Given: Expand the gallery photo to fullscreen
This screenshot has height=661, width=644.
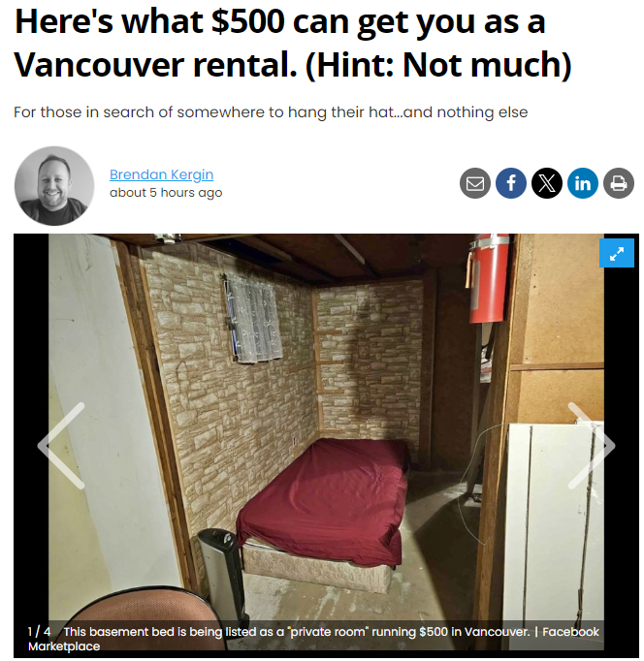Looking at the screenshot, I should tap(617, 253).
